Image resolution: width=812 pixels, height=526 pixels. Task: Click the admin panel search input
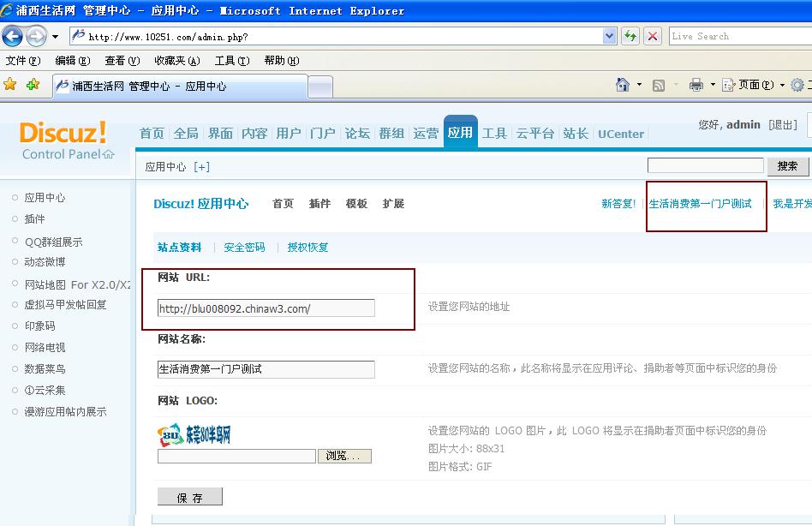[x=705, y=165]
